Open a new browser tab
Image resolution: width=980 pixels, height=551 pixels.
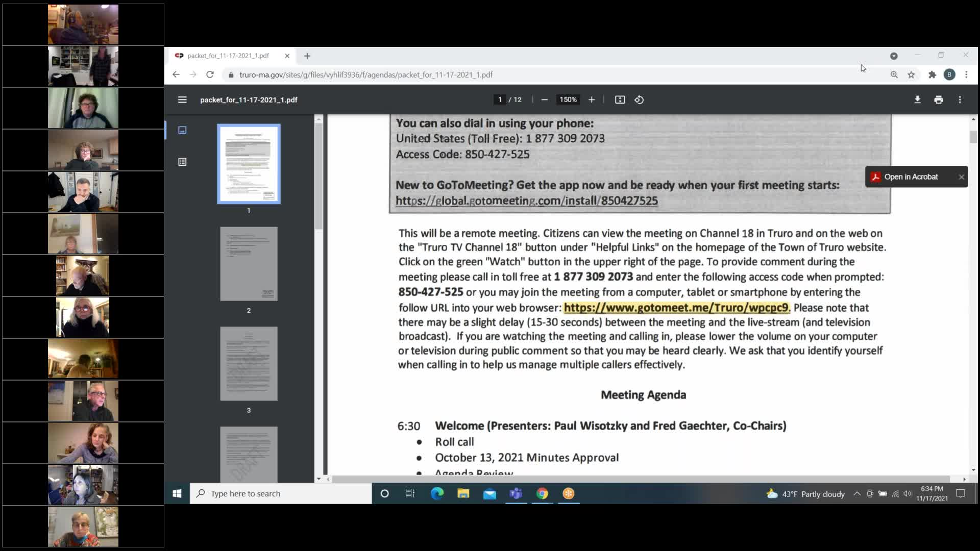click(x=307, y=56)
